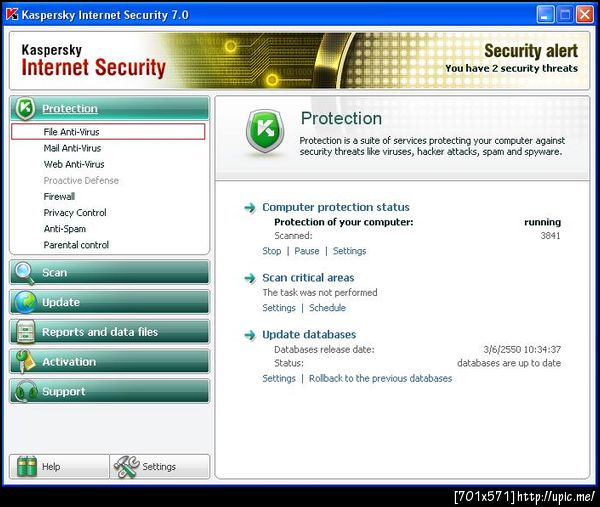Click 'You have 2 security threats' text
Screen dimensions: 600x507
511,68
